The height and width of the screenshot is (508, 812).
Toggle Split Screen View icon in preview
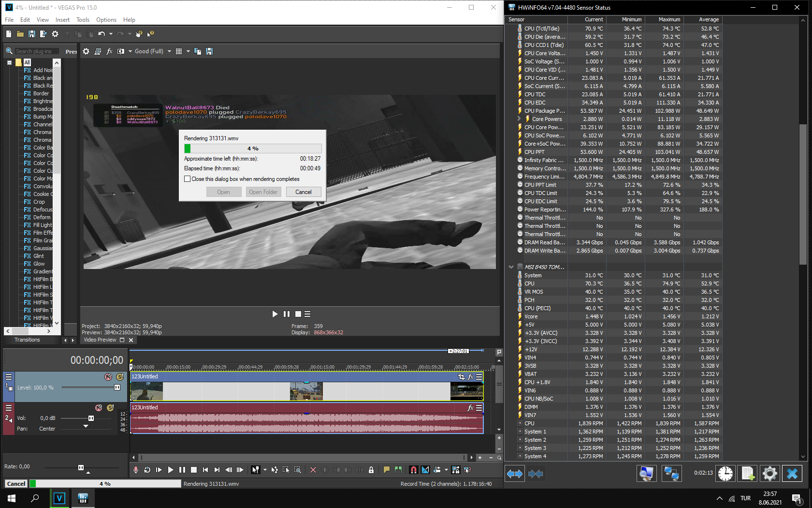[x=121, y=51]
